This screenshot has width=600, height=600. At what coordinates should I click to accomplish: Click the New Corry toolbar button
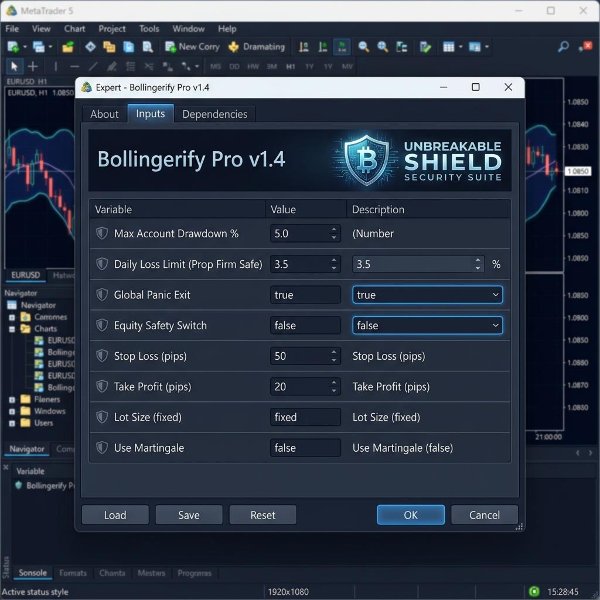coord(192,47)
